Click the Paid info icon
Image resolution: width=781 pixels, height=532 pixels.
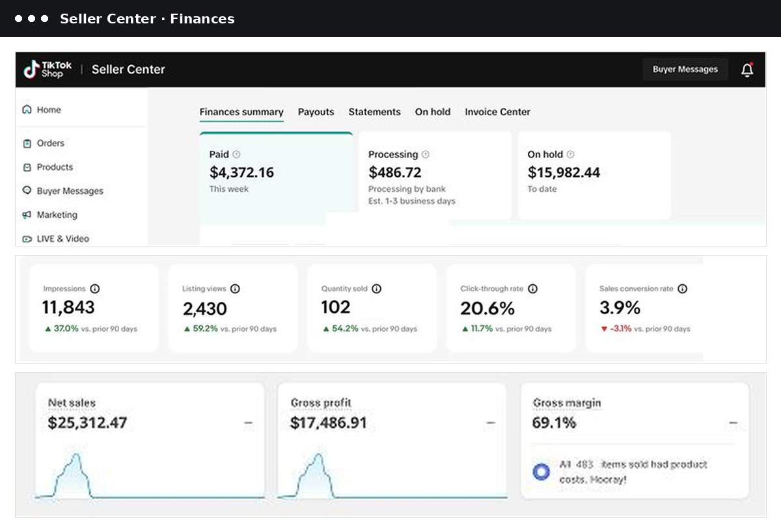click(236, 155)
